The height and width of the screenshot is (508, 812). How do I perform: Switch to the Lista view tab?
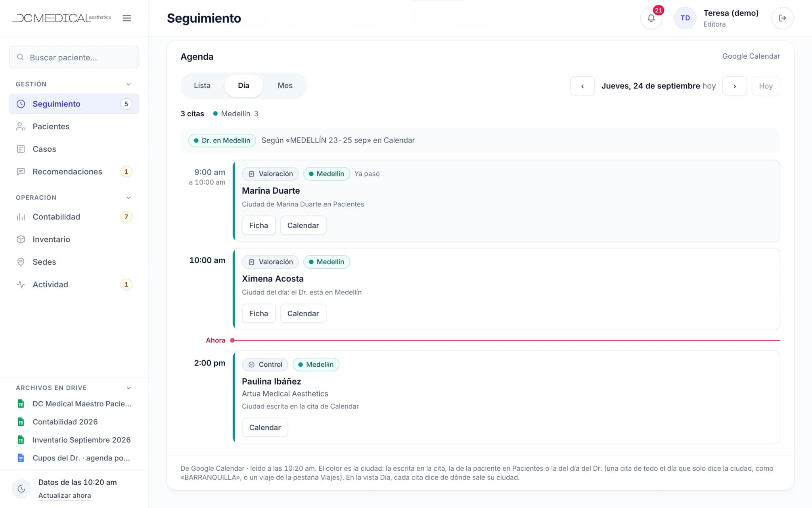202,86
